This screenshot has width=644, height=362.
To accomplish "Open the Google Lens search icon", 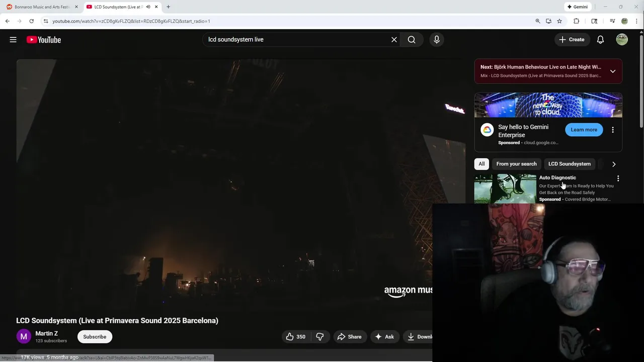I will click(x=594, y=21).
